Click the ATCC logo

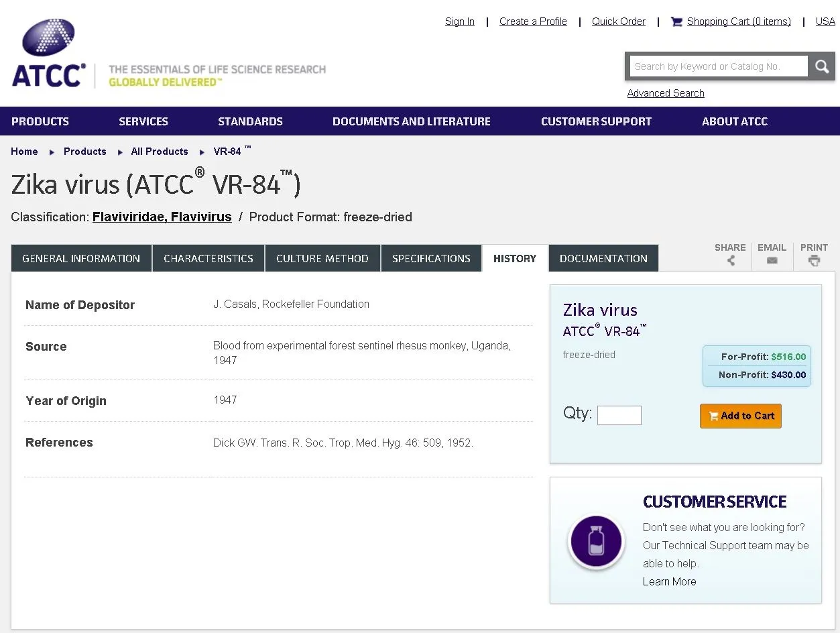[x=49, y=54]
